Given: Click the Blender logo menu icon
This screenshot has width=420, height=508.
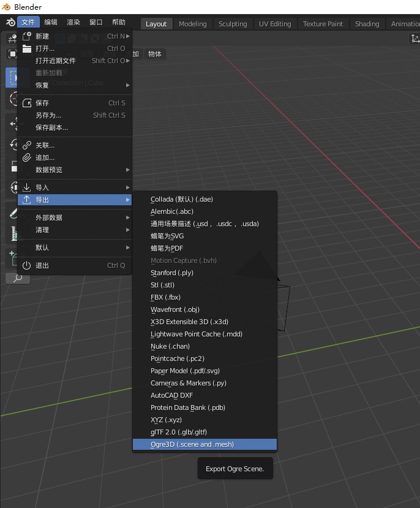Looking at the screenshot, I should click(10, 22).
